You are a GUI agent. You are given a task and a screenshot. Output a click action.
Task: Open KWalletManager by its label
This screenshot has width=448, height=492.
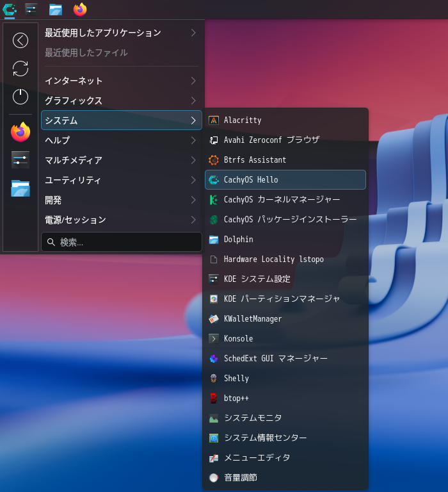253,319
